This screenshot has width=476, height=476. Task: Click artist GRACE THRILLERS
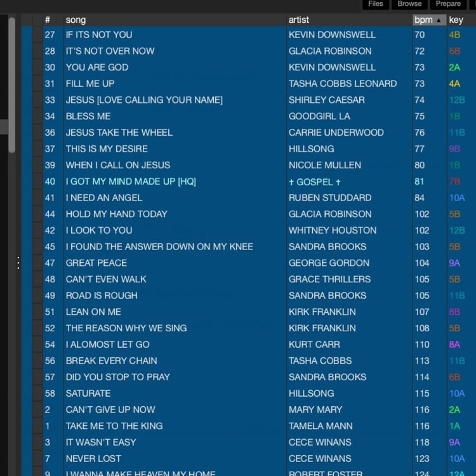click(329, 279)
